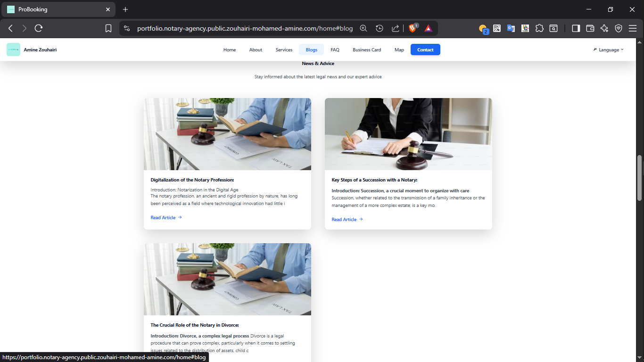Expand the Language selector dropdown
Screen dimensions: 644x362
click(x=609, y=49)
